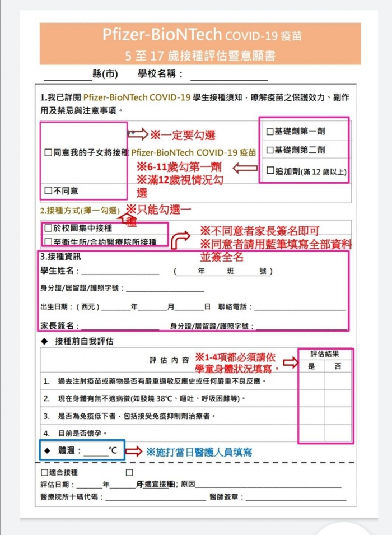Click the 家長簽名 signature line
Viewport: 392px width, 535px height.
[x=120, y=326]
